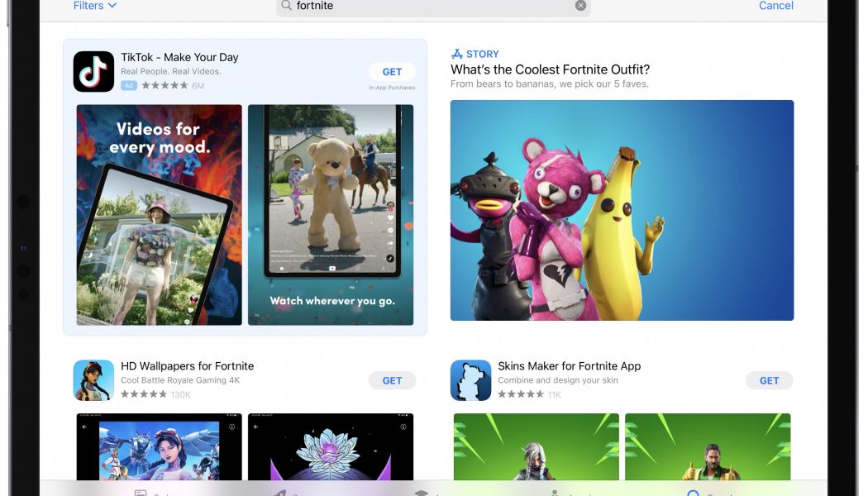Open the Coolest Fortnite Outfit story image
The height and width of the screenshot is (496, 868).
pos(622,210)
